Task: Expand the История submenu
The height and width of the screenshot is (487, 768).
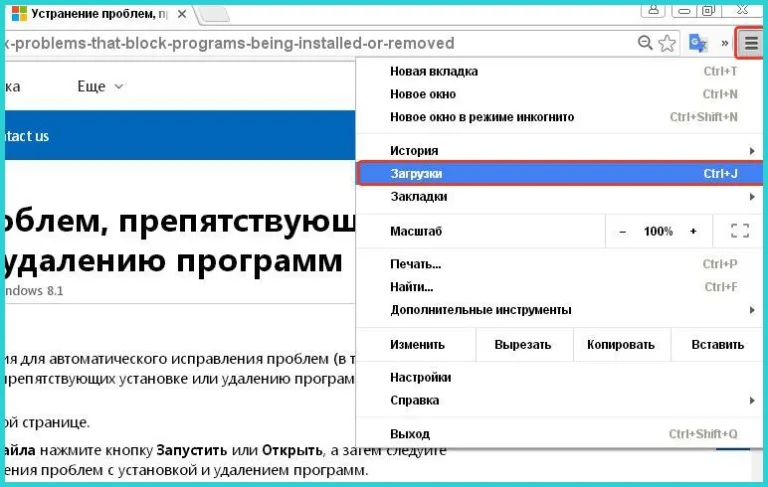Action: point(559,150)
